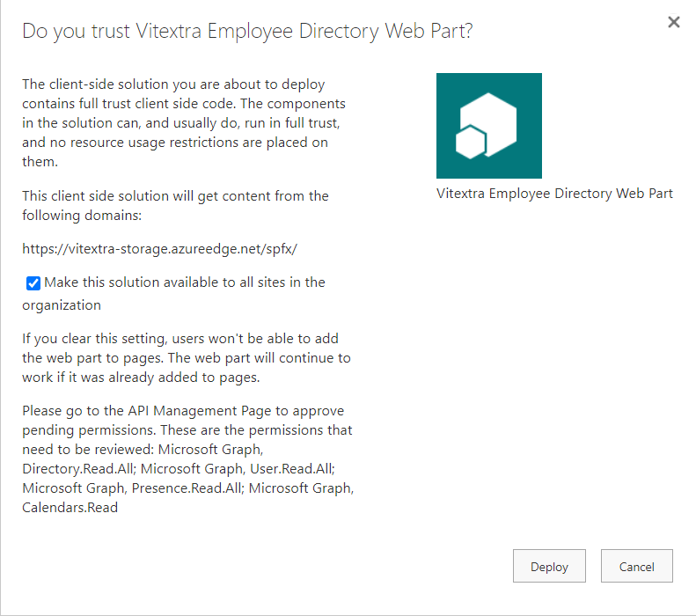This screenshot has height=616, width=696.
Task: Click the Calendars.Read permission text
Action: [70, 507]
